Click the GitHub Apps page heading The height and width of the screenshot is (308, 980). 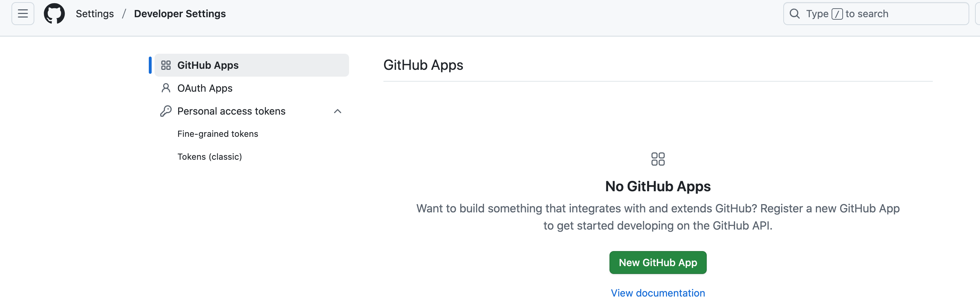[x=423, y=65]
